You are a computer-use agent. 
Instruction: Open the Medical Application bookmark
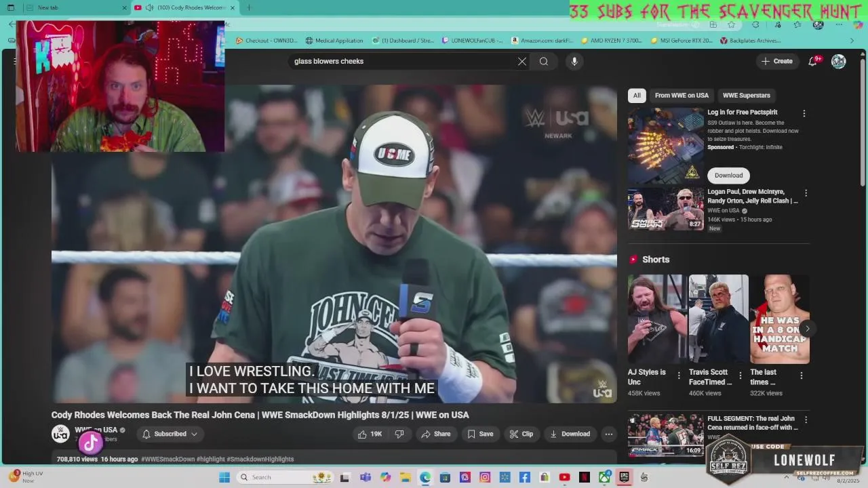pos(334,41)
